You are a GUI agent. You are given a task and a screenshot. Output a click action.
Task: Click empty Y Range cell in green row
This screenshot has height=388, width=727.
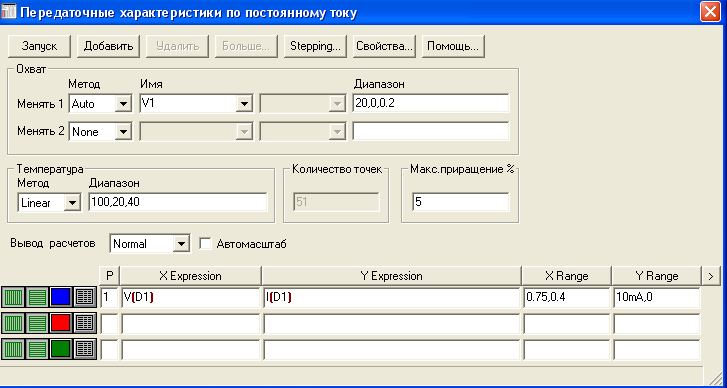(x=657, y=350)
